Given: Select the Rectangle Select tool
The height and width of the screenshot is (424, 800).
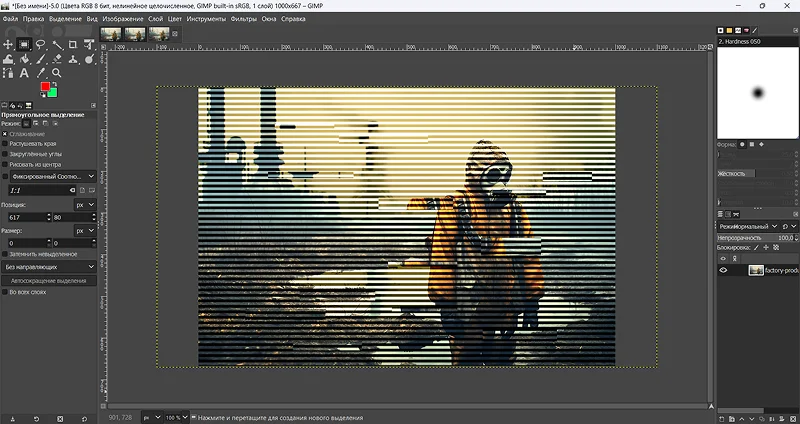Looking at the screenshot, I should 24,45.
